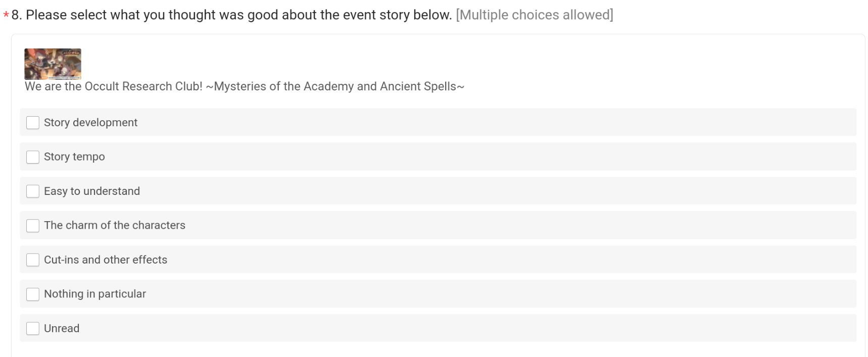
Task: Select the charm of the characters checkbox
Action: click(x=33, y=226)
